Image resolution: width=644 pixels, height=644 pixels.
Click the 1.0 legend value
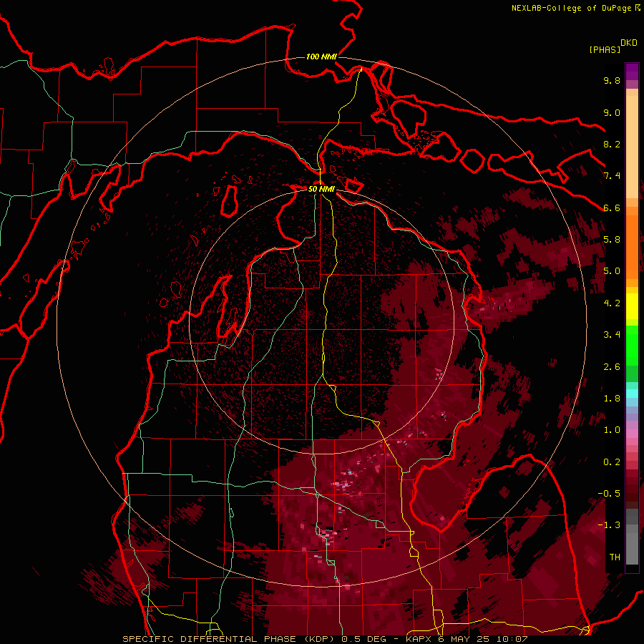coord(612,430)
